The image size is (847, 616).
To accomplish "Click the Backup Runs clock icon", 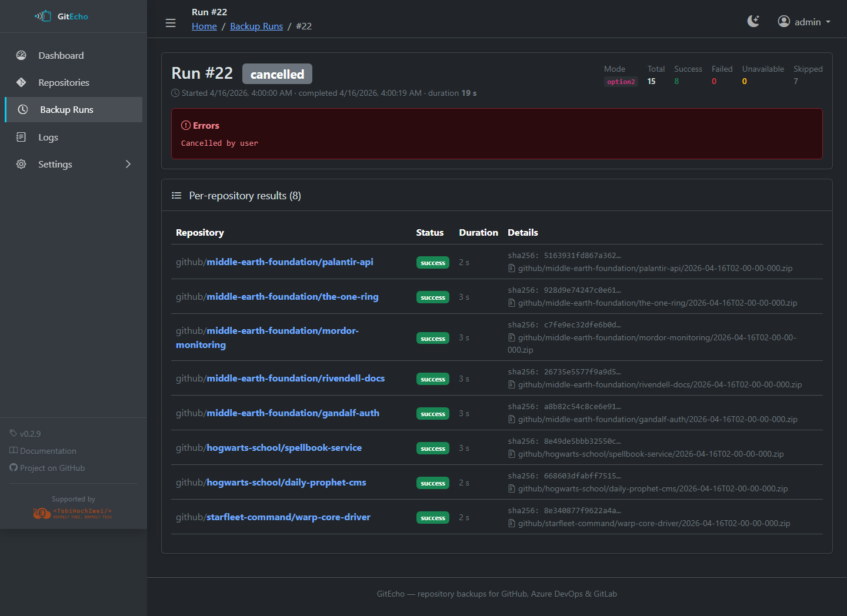I will coord(23,109).
